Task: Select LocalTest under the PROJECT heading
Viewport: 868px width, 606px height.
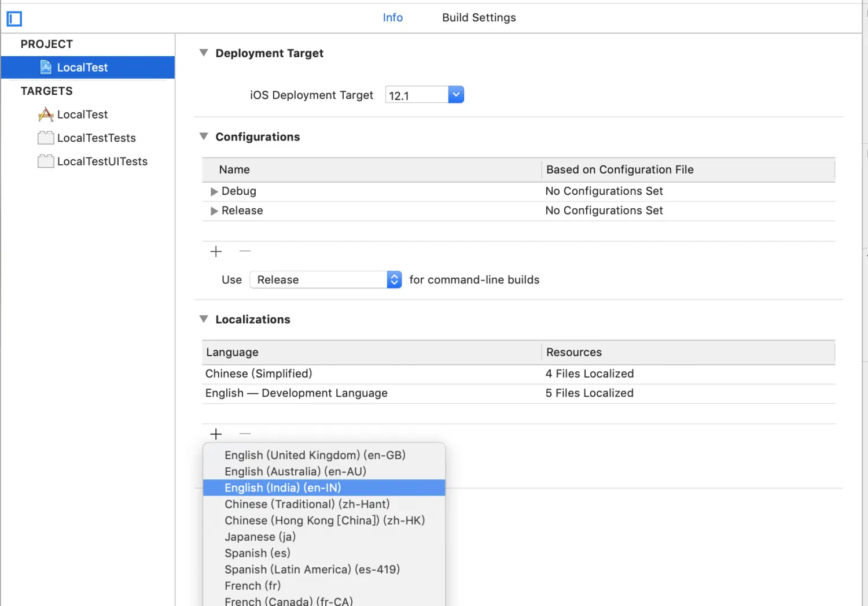Action: tap(88, 67)
